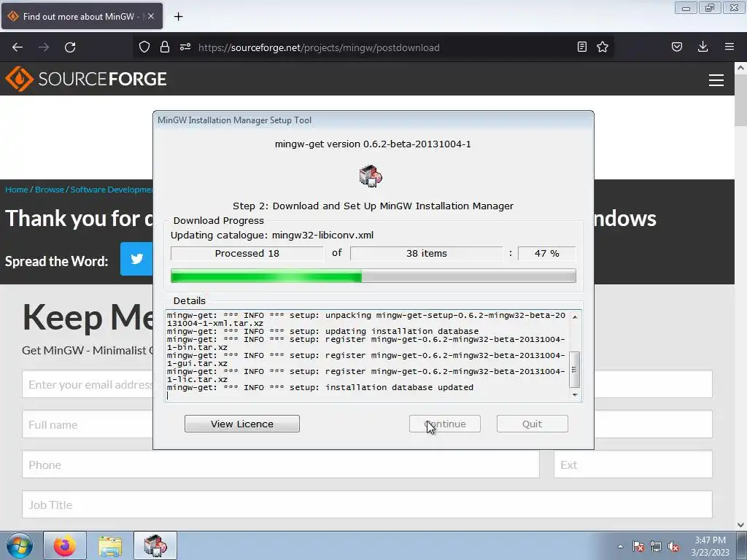The width and height of the screenshot is (747, 560).
Task: Open Windows Start menu
Action: pyautogui.click(x=20, y=545)
